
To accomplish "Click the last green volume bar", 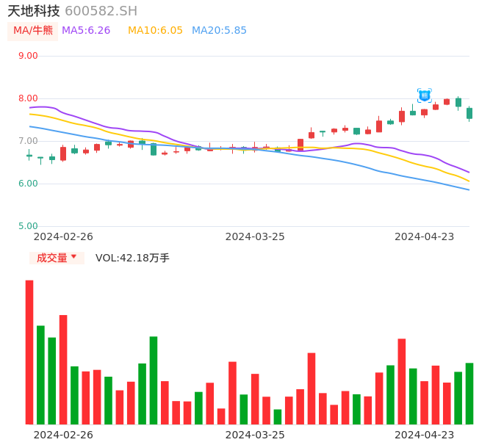I will click(x=469, y=394).
